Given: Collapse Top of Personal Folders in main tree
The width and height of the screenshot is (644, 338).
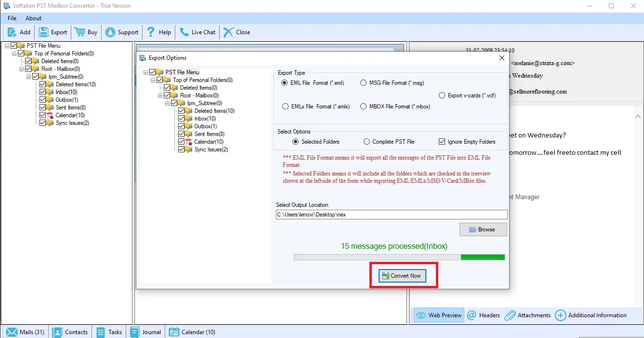Looking at the screenshot, I should [x=14, y=54].
